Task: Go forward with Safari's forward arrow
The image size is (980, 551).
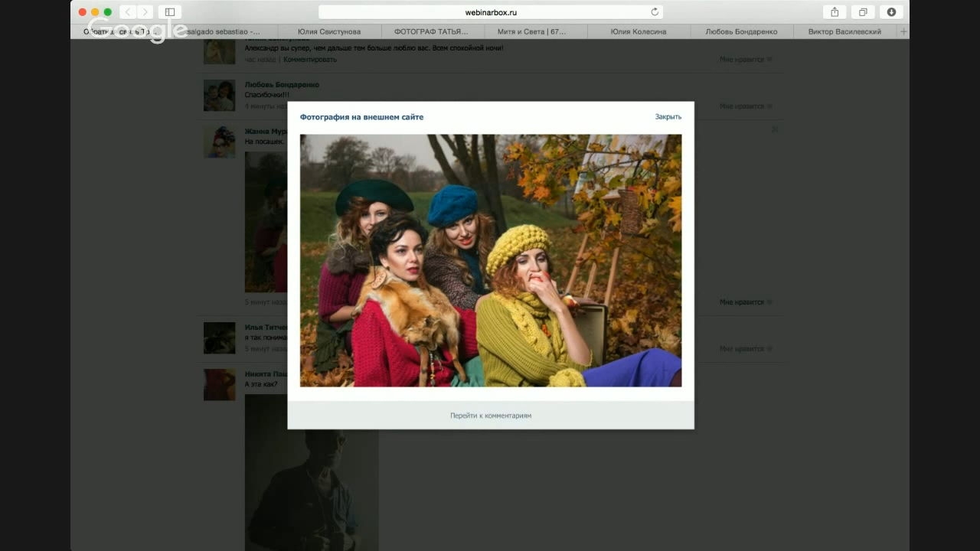Action: point(145,12)
